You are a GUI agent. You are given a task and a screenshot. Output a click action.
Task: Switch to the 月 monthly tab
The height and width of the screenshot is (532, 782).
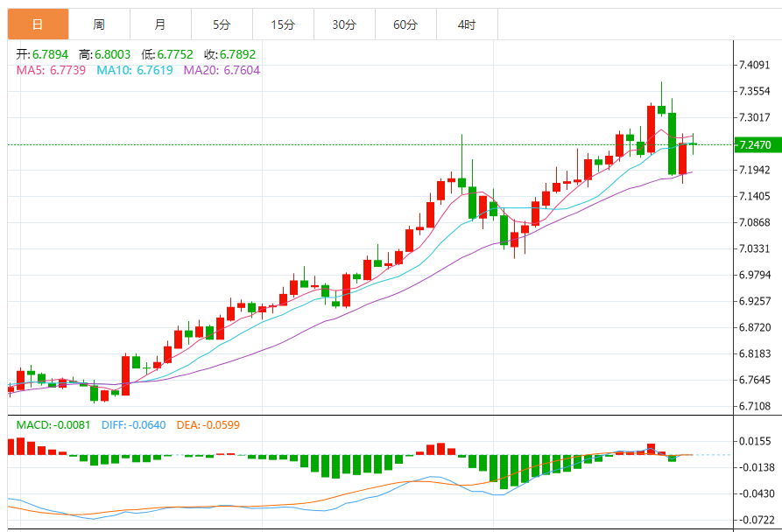[x=160, y=24]
